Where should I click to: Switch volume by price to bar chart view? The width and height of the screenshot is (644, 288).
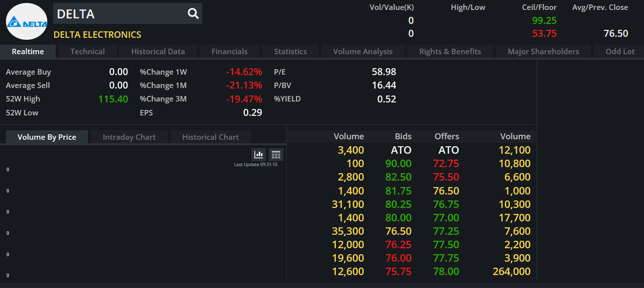click(x=259, y=154)
